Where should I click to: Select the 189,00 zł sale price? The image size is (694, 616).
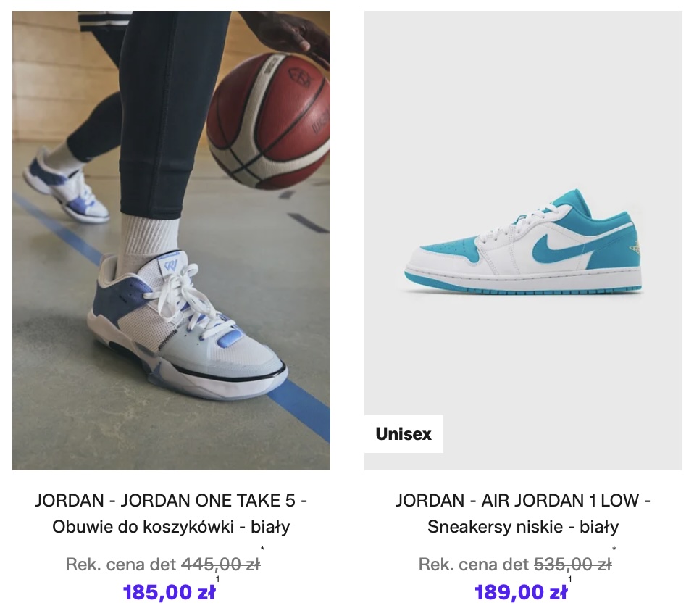tap(521, 592)
